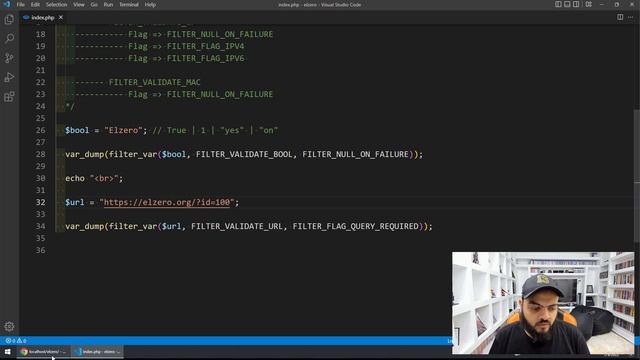Toggle panel layout icon in title bar
Viewport: 640px width, 360px height.
[567, 4]
